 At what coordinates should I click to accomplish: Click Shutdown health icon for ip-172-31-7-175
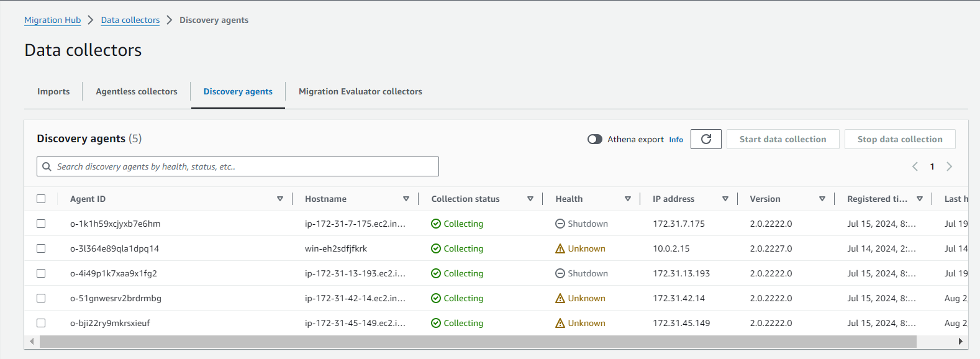click(560, 224)
